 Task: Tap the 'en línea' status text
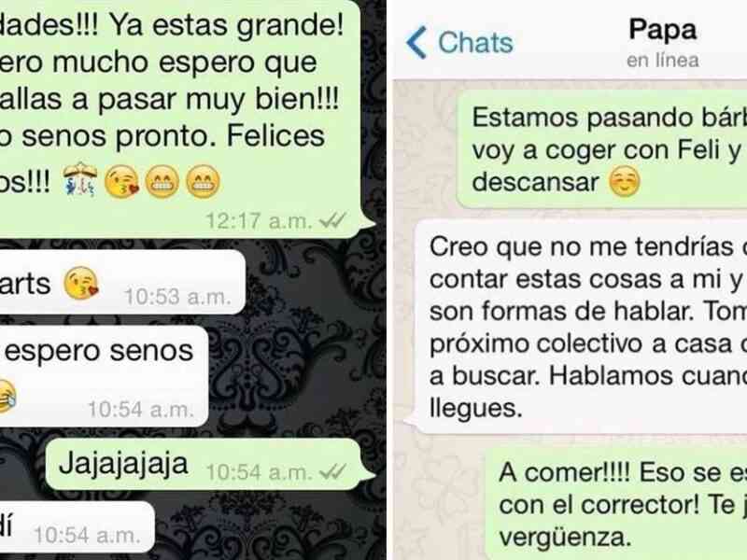[x=663, y=61]
